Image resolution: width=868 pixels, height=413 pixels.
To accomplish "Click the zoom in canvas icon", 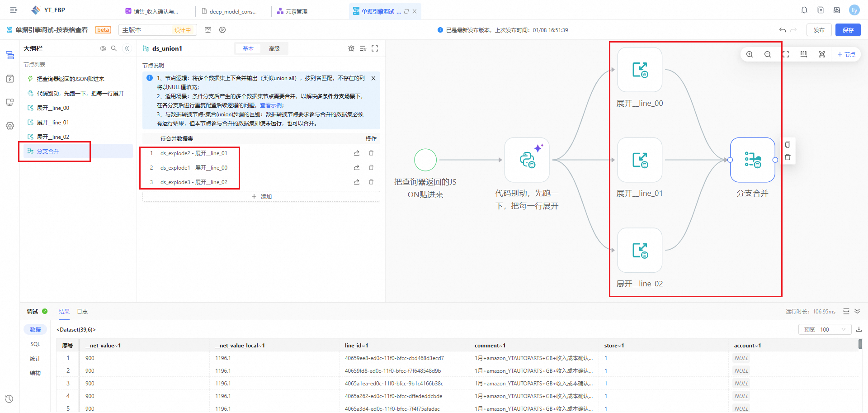I will 750,54.
